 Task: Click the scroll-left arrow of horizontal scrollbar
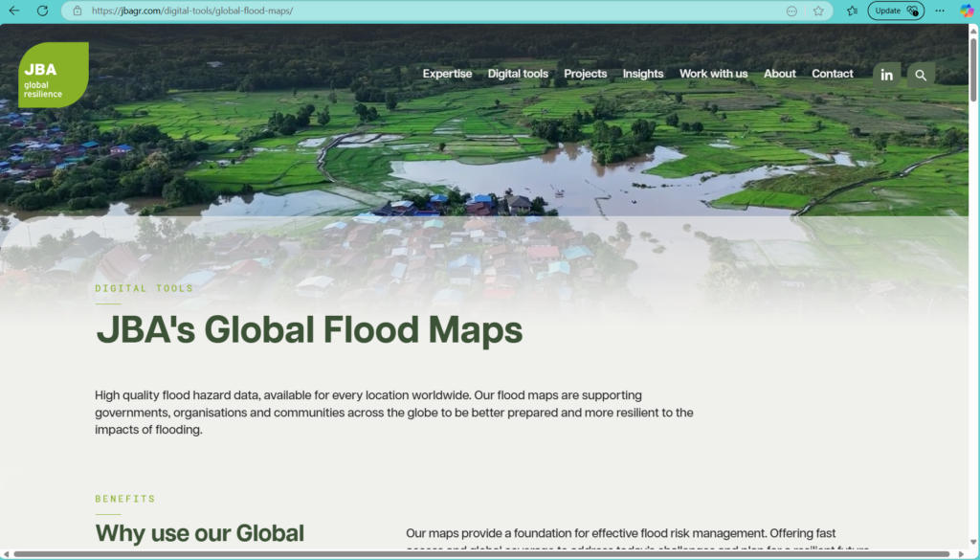point(5,554)
